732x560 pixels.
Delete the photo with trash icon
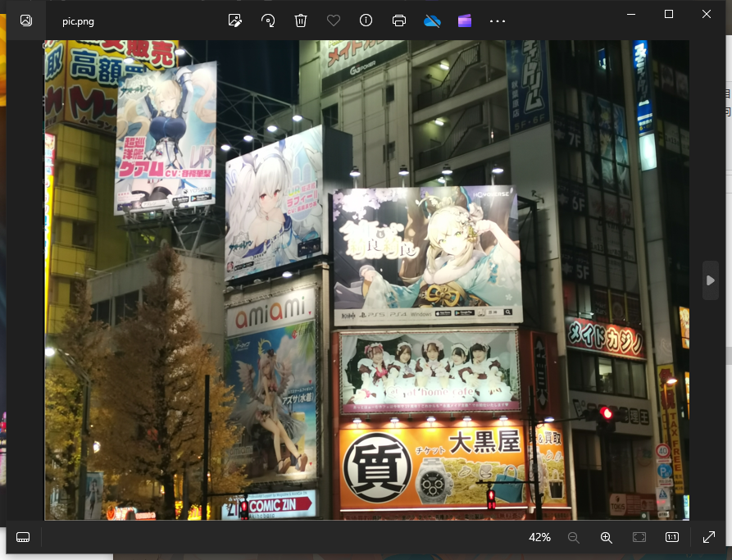pyautogui.click(x=301, y=20)
